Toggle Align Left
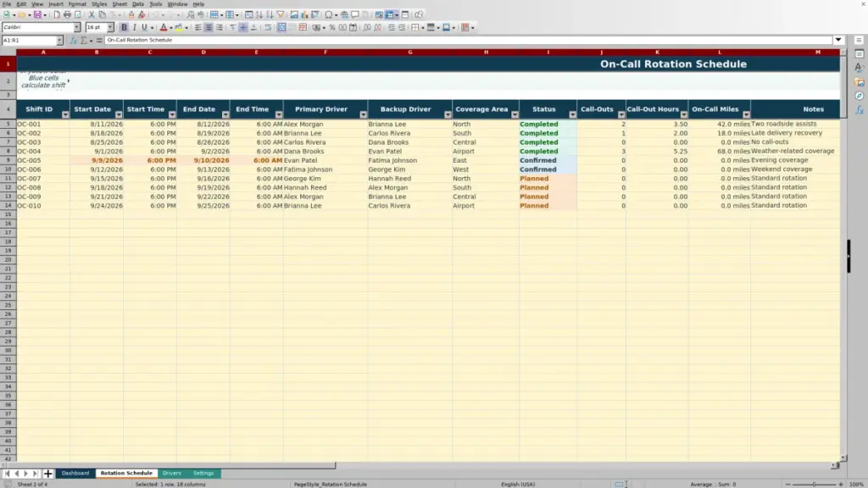The image size is (868, 488). click(198, 28)
